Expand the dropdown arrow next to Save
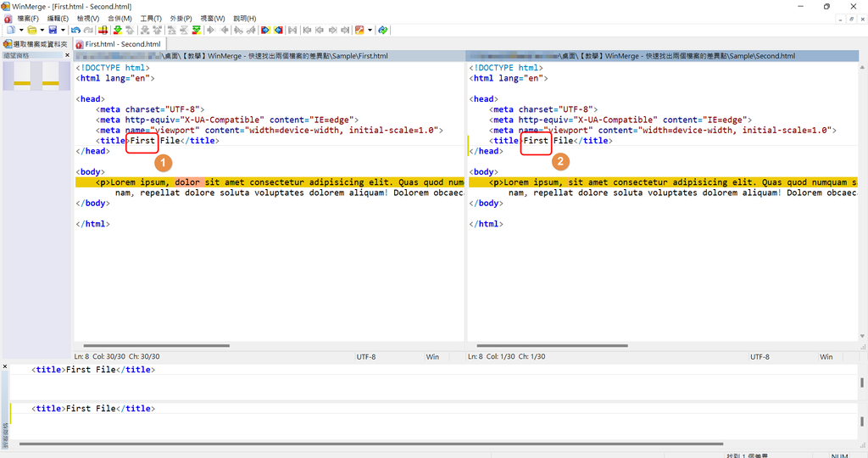Image resolution: width=868 pixels, height=458 pixels. [x=63, y=30]
